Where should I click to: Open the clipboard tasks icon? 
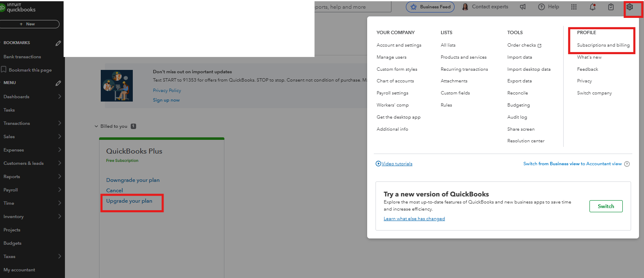(611, 7)
